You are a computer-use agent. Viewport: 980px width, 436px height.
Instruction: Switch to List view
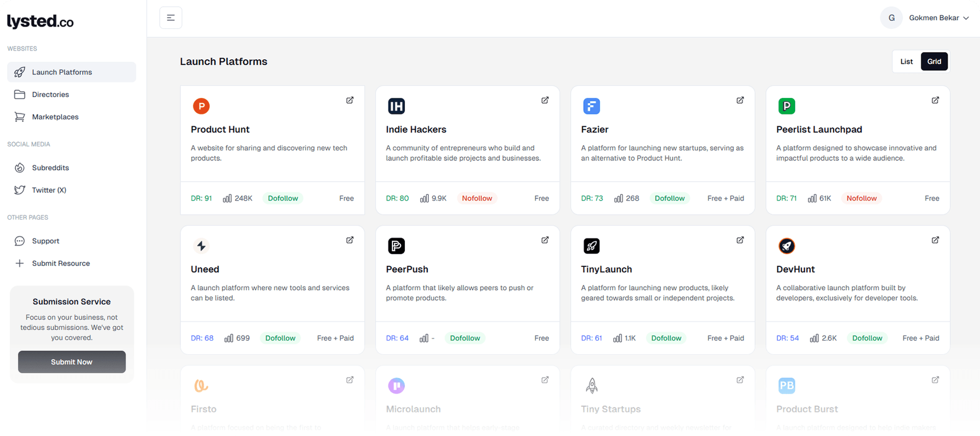906,62
